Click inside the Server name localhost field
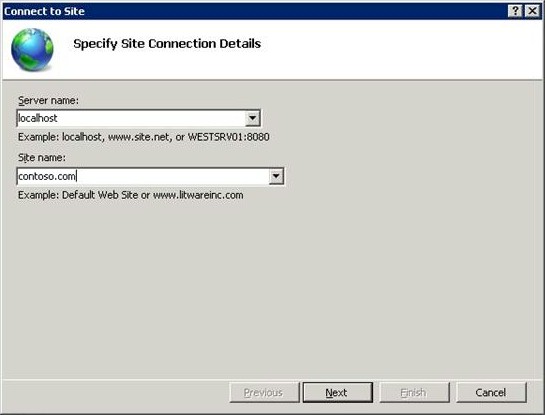 [131, 118]
